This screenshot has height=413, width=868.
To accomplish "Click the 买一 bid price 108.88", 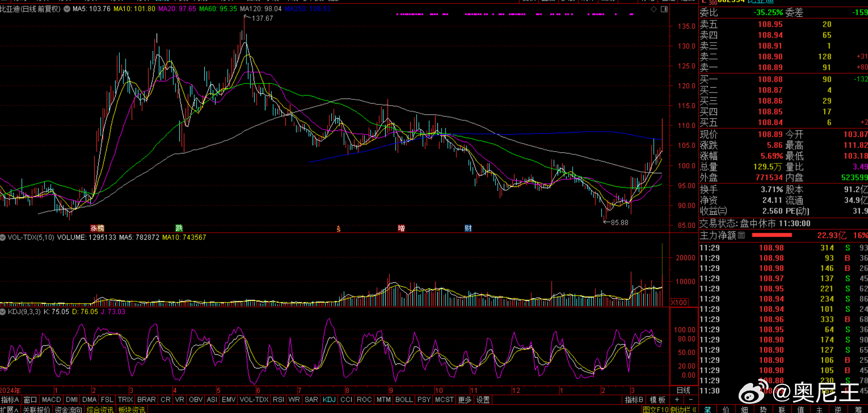I will pyautogui.click(x=770, y=79).
